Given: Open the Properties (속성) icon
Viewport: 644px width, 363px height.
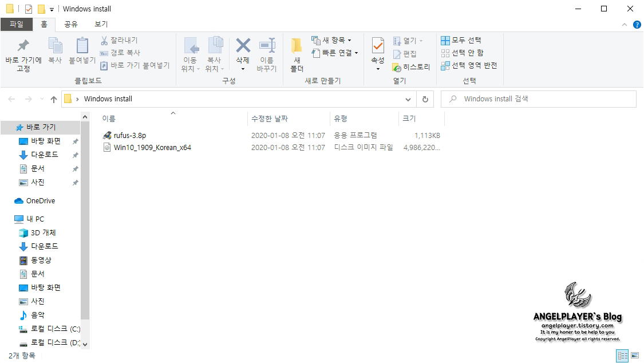Looking at the screenshot, I should pos(378,46).
